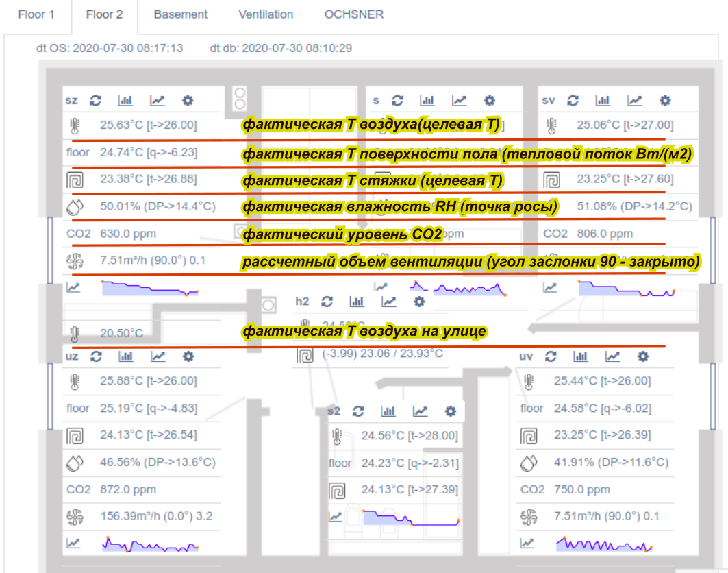Select the Basement tab
This screenshot has width=728, height=573.
(x=180, y=14)
